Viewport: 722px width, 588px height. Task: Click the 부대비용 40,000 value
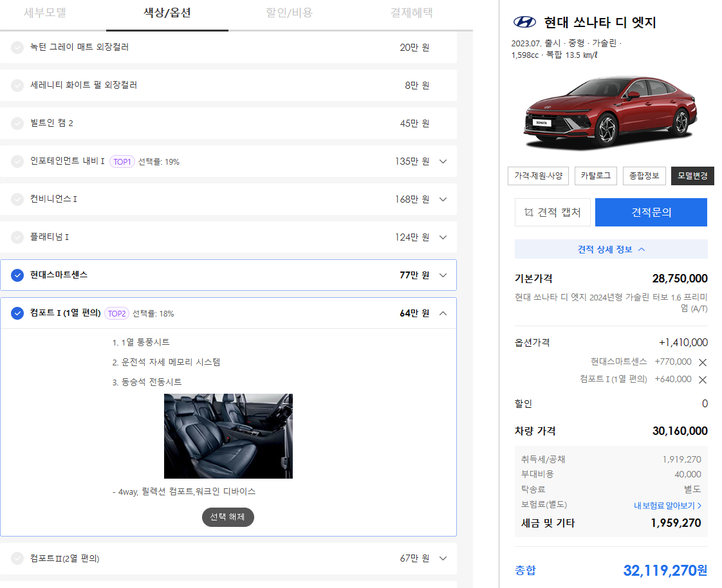[x=688, y=474]
